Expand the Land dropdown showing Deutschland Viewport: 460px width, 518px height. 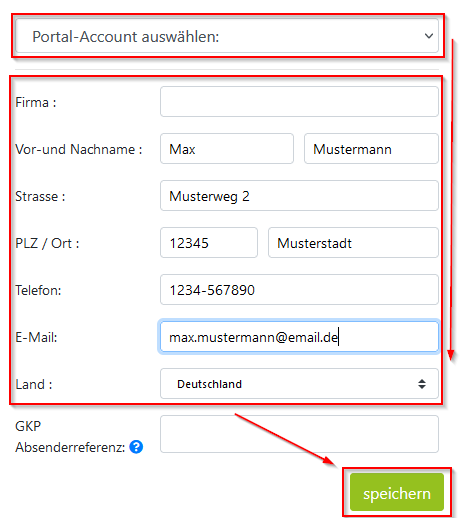point(299,384)
